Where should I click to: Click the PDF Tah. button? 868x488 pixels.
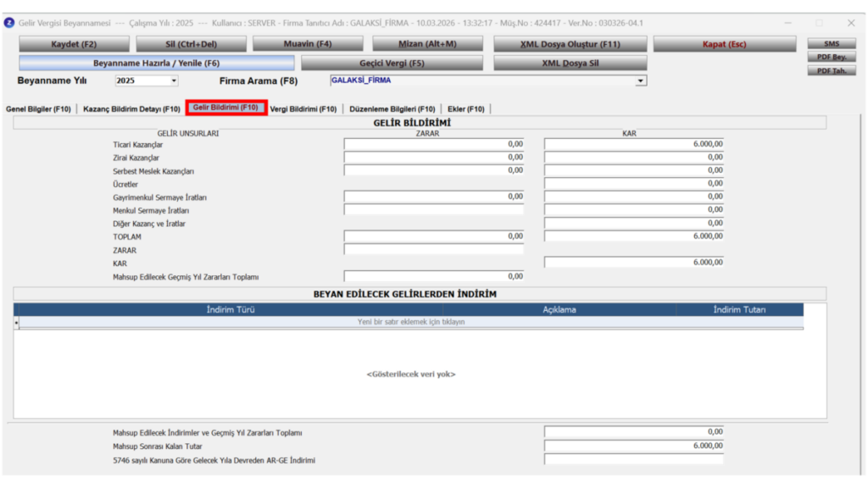(x=832, y=71)
